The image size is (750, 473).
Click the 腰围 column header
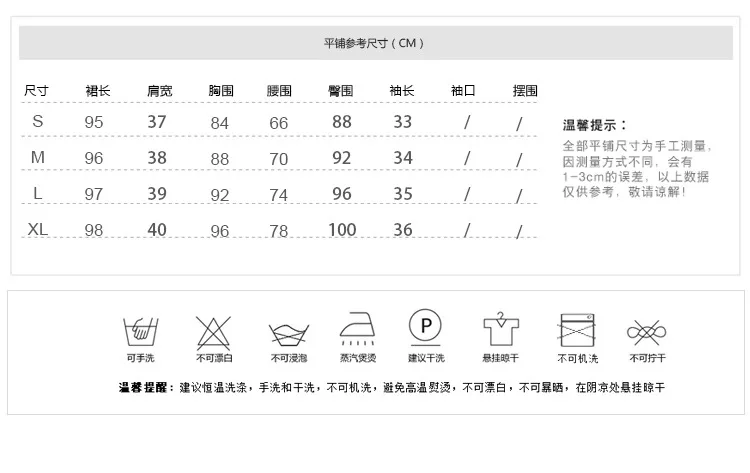pos(279,90)
